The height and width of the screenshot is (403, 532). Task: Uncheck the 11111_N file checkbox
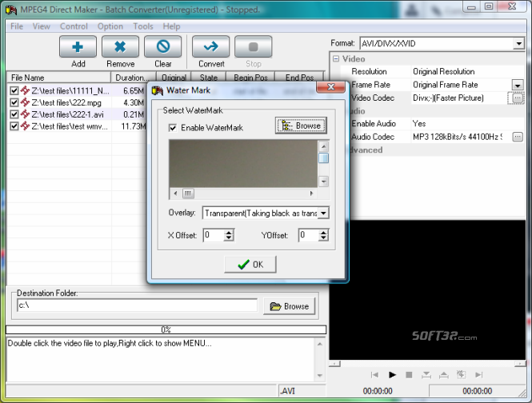coord(14,90)
